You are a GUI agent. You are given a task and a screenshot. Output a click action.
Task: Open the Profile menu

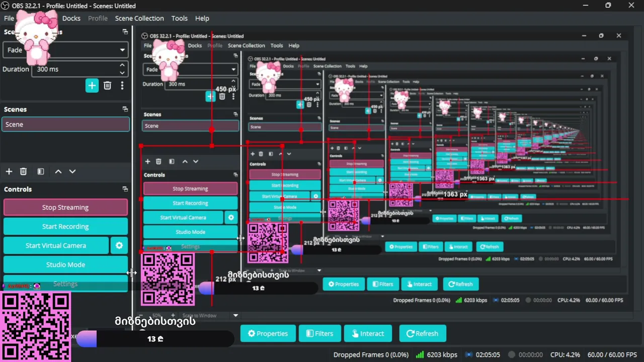98,18
